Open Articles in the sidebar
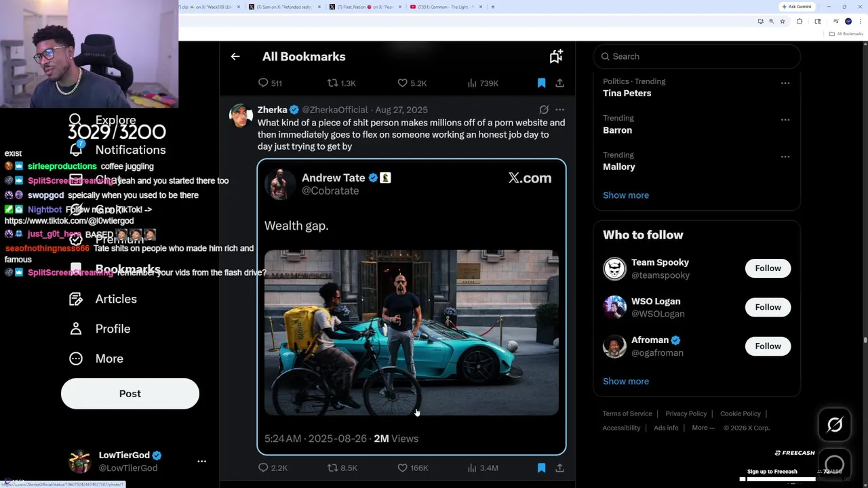The width and height of the screenshot is (868, 488). tap(103, 299)
